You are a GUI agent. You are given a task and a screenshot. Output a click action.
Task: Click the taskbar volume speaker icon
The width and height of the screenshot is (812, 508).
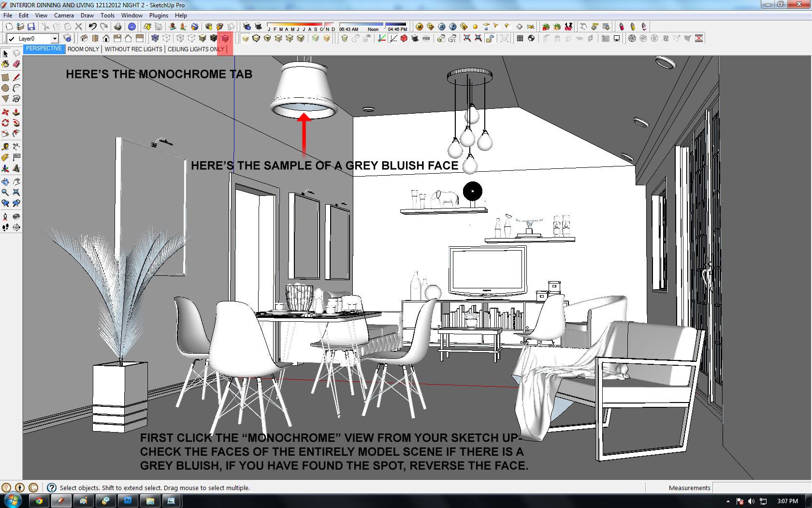(x=752, y=501)
